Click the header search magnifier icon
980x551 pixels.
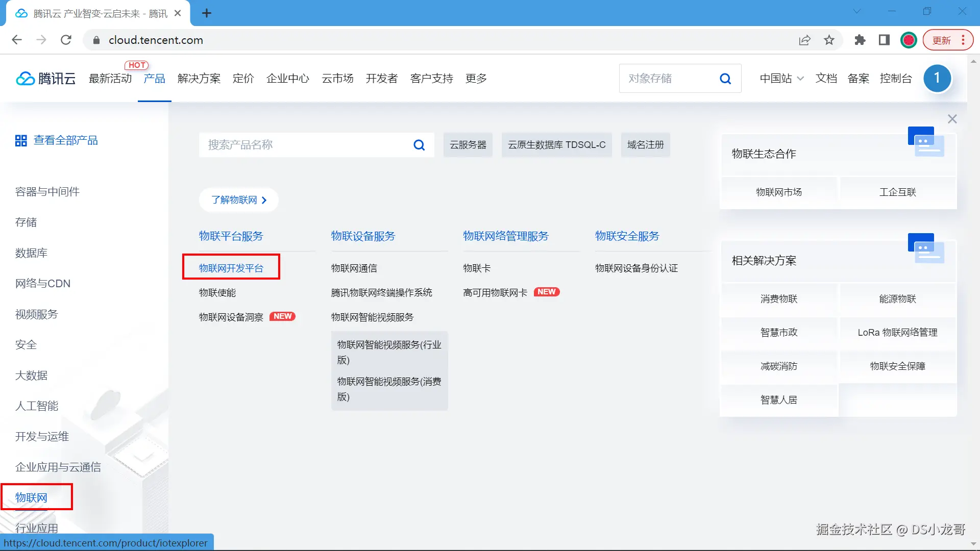[725, 79]
